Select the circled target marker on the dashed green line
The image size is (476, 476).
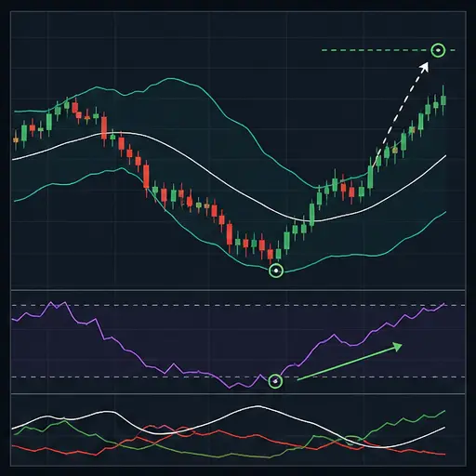(x=438, y=50)
